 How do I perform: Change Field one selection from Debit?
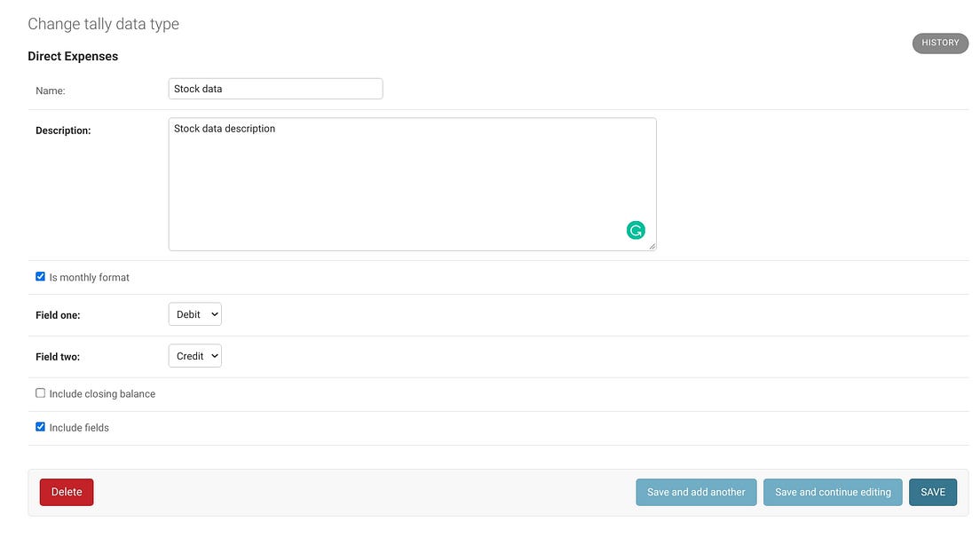click(x=194, y=313)
